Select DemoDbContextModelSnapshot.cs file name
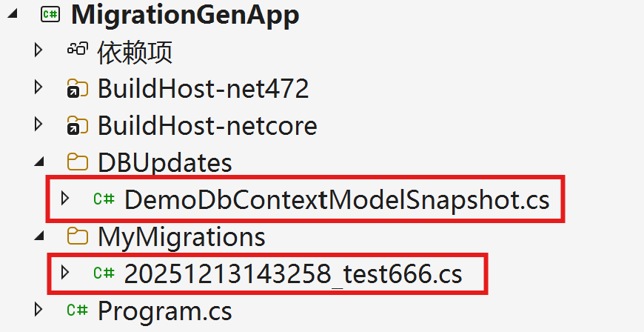Viewport: 644px width, 332px height. click(337, 199)
